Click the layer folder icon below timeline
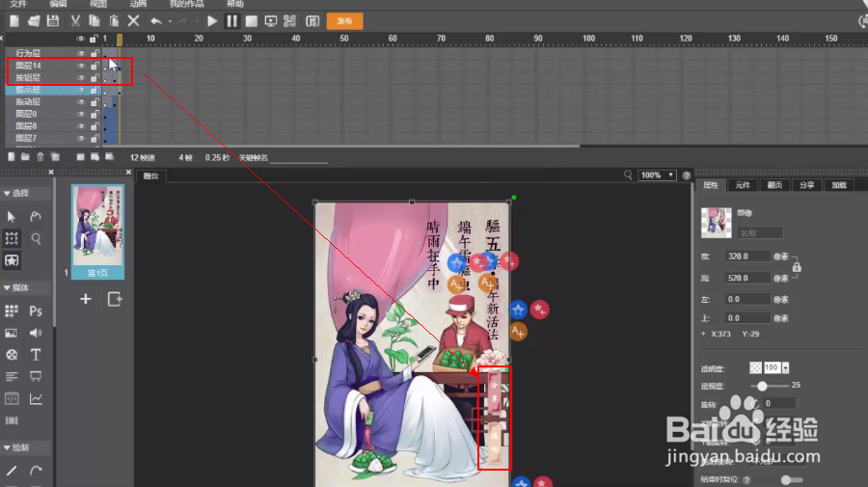868x487 pixels. tap(25, 157)
